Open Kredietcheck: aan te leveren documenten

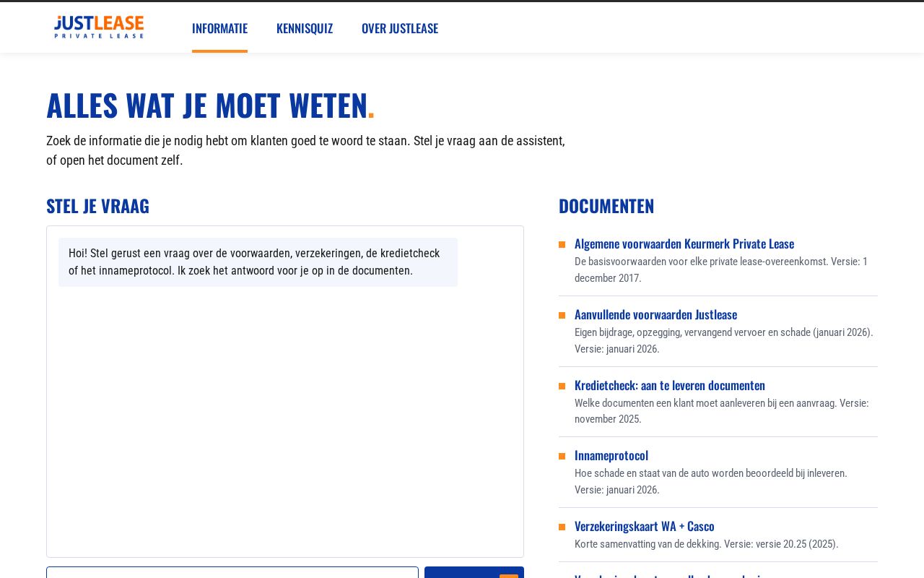click(670, 385)
